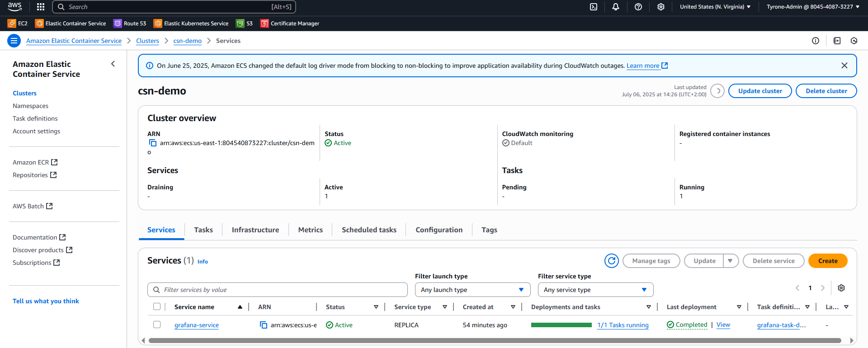Go to previous page of services
Screen dimensions: 868x348
tap(797, 288)
